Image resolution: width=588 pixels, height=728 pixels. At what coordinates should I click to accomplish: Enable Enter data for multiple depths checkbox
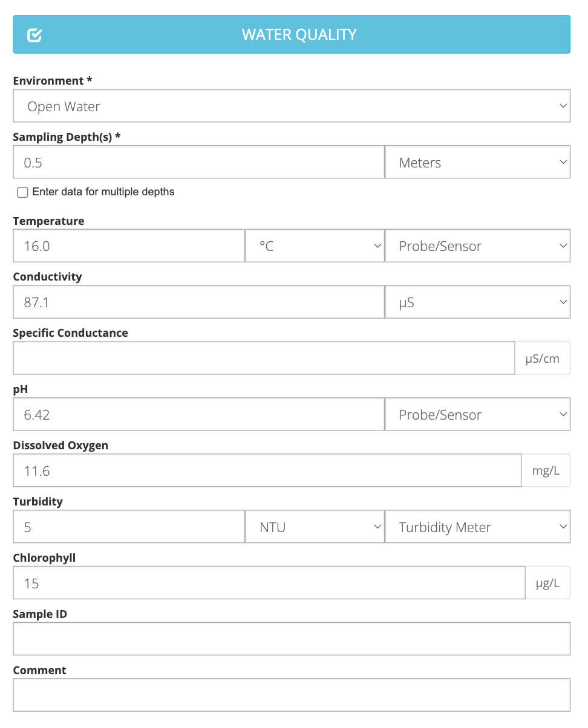23,192
